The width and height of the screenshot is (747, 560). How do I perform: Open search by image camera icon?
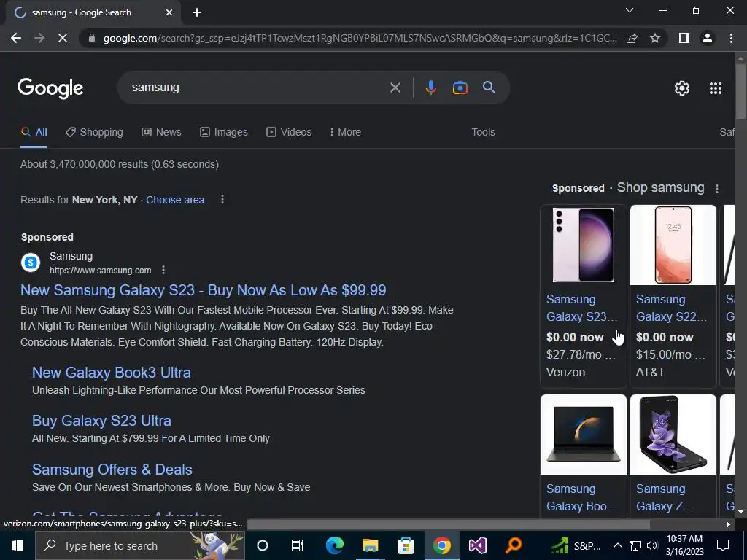(460, 87)
